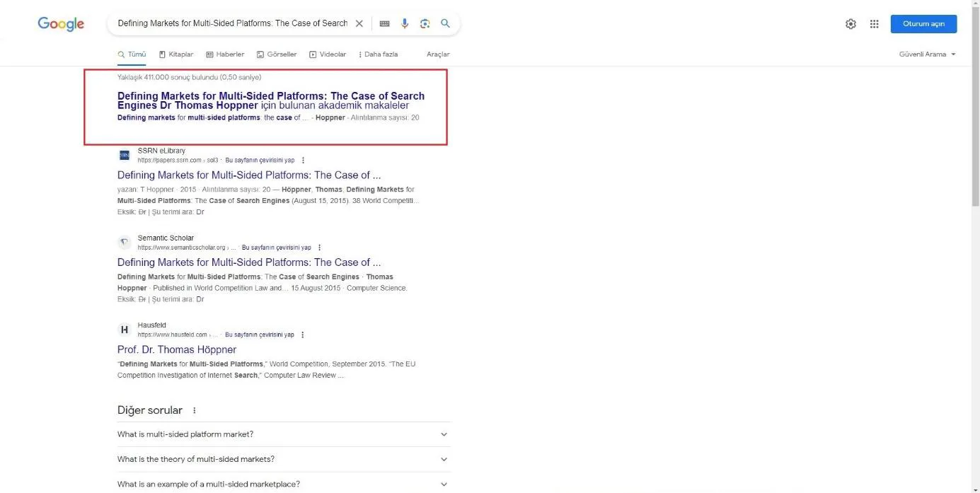Select the Tümü tab
980x493 pixels.
[x=132, y=54]
